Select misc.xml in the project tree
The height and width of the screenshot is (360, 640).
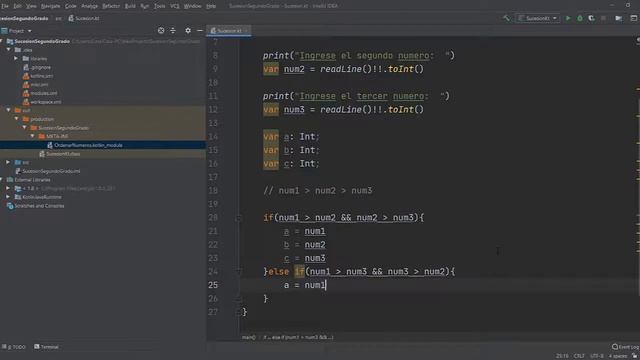(36, 84)
